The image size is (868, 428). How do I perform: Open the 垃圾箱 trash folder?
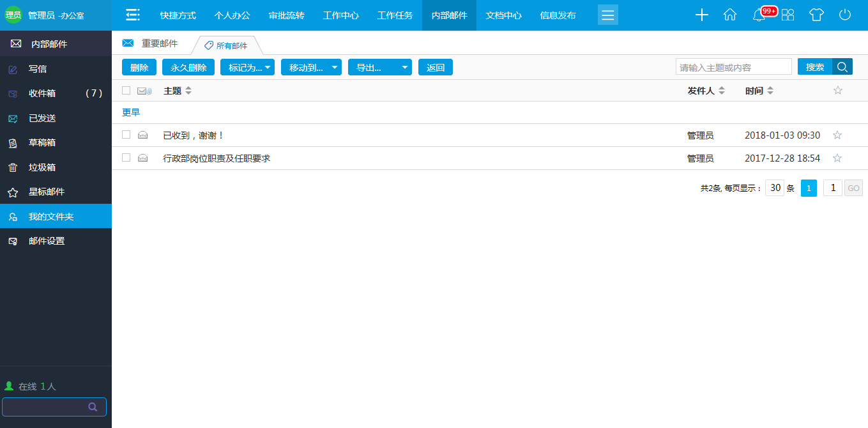38,167
